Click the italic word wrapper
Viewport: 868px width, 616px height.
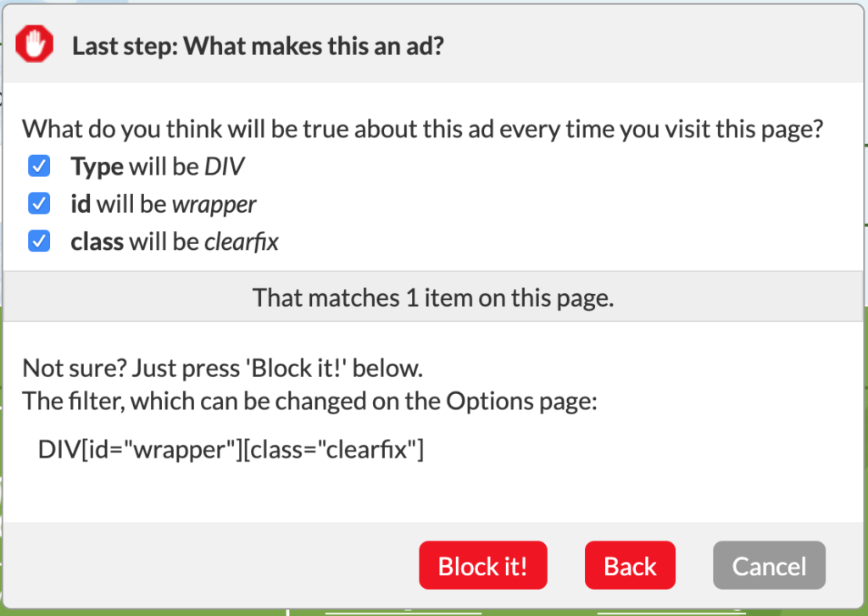click(214, 205)
